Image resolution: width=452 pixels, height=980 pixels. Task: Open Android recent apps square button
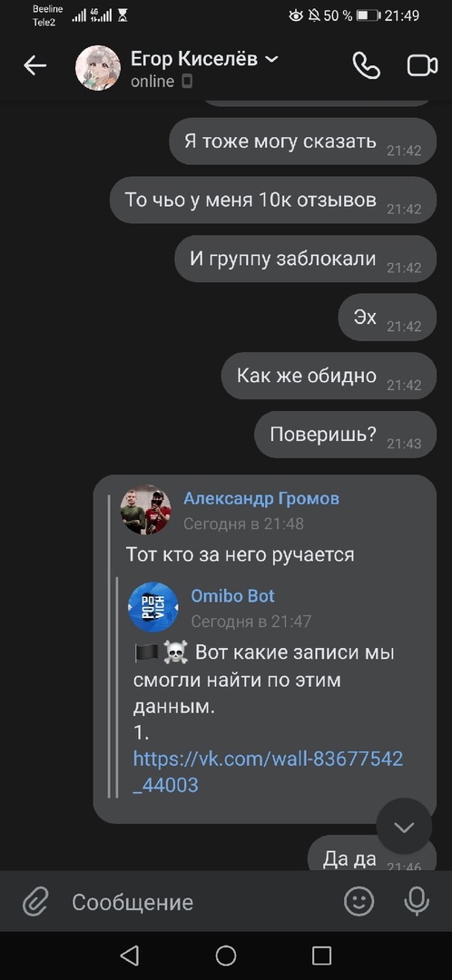[x=321, y=955]
